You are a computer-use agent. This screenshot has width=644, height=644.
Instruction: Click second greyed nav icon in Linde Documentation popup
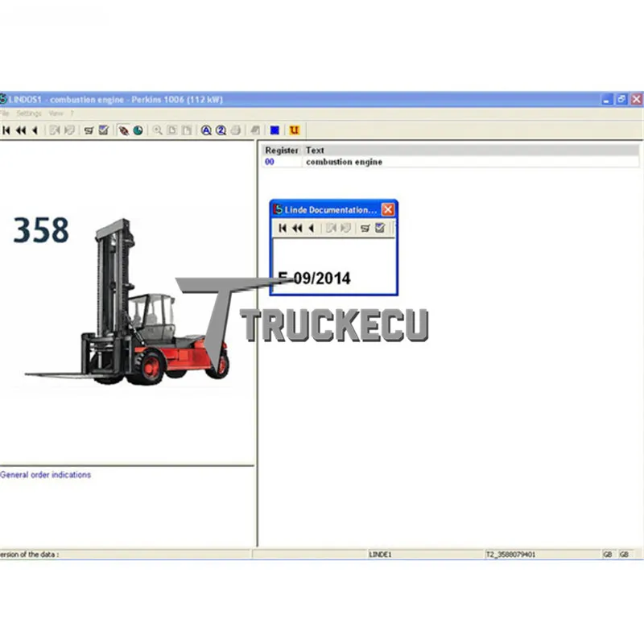(346, 228)
